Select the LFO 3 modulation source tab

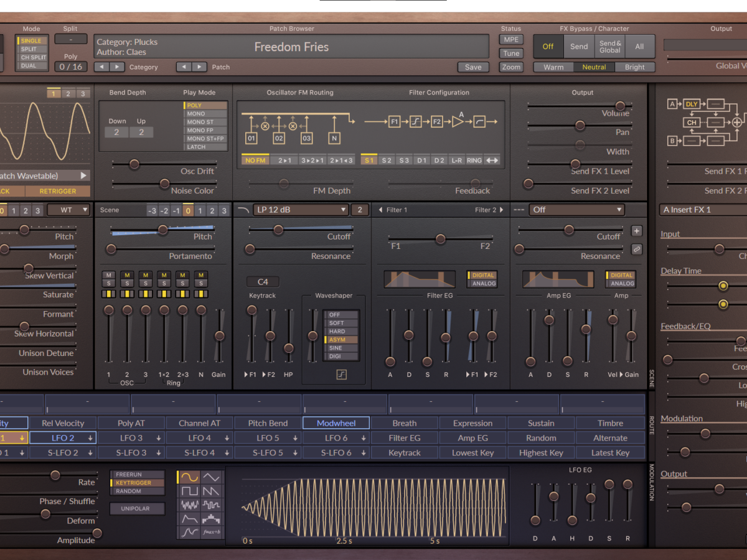click(x=131, y=438)
